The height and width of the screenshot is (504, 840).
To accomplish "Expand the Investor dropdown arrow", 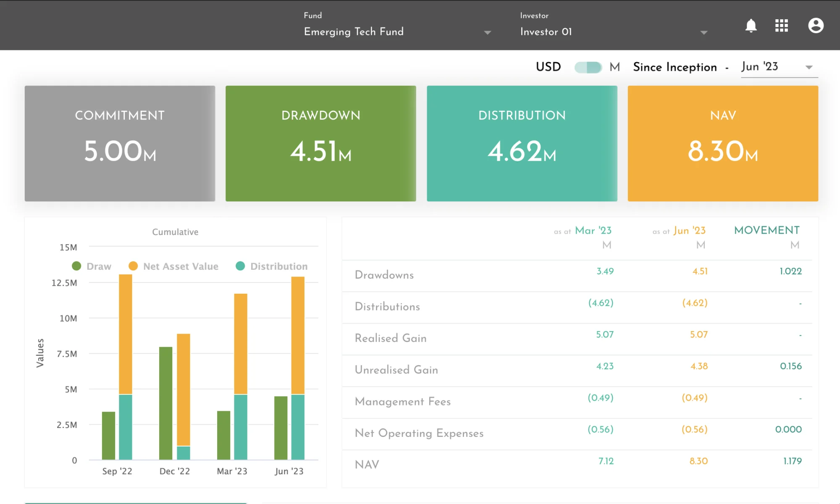I will click(x=704, y=32).
